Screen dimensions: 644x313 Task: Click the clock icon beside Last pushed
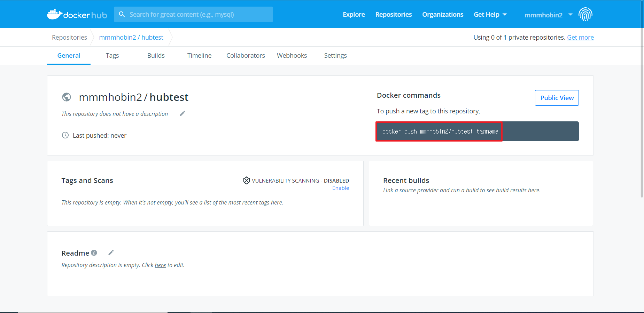pyautogui.click(x=65, y=135)
